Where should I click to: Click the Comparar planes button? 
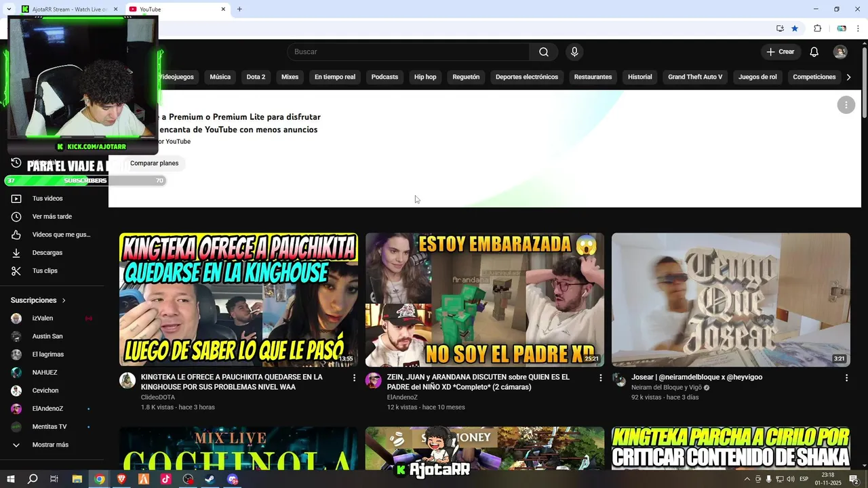tap(155, 163)
